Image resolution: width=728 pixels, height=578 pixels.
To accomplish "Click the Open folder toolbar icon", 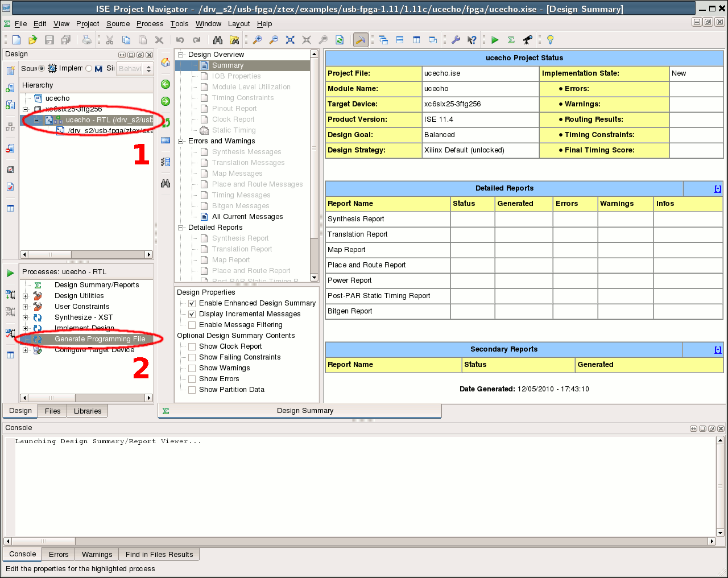I will click(32, 40).
